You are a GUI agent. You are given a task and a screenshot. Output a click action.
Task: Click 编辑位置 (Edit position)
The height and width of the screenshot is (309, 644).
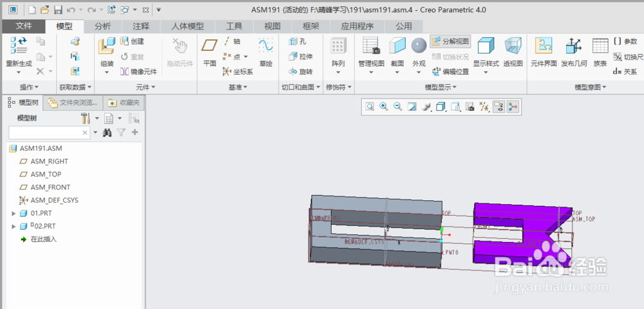pos(451,72)
